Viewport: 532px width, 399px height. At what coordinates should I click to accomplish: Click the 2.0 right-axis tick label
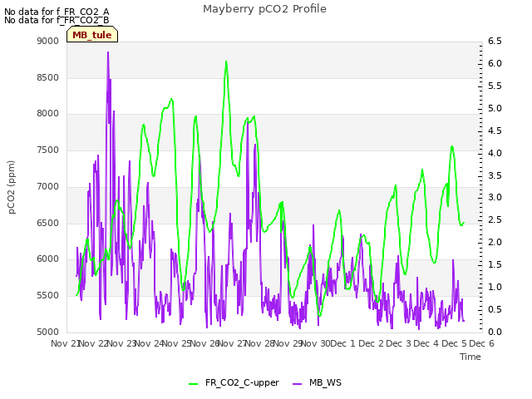[x=495, y=242]
